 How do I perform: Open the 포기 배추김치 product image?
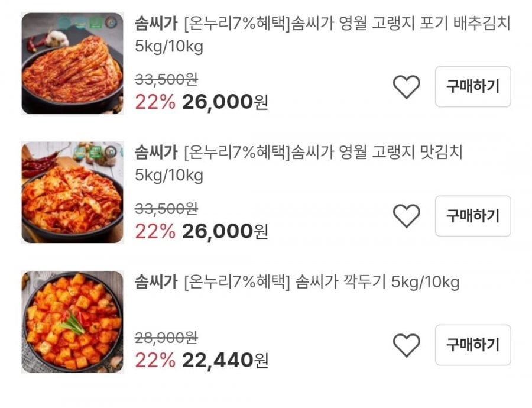72,63
